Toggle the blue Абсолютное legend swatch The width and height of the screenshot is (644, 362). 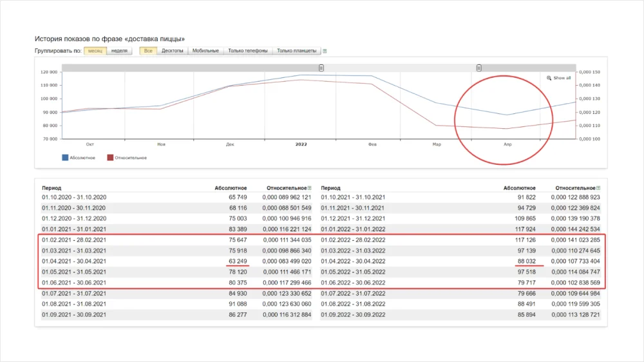pyautogui.click(x=65, y=157)
